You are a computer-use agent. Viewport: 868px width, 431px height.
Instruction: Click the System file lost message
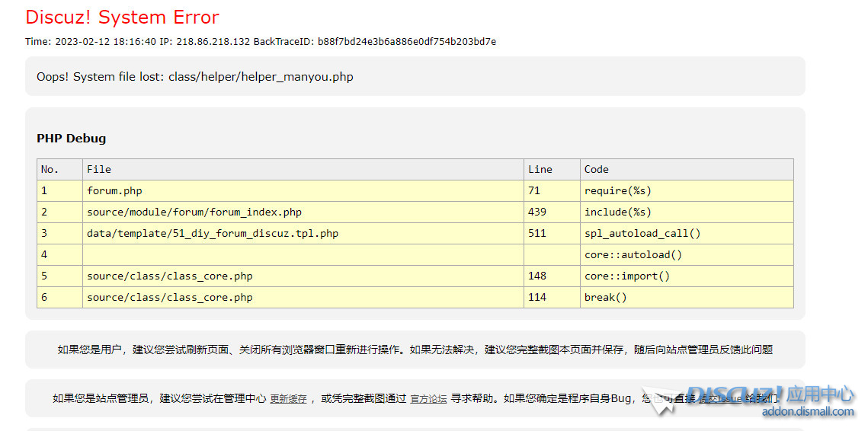point(195,77)
